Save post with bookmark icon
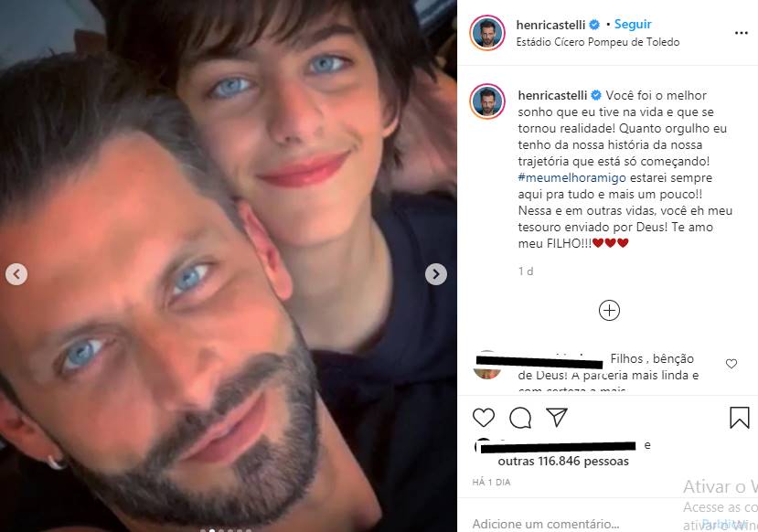Viewport: 758px width, 532px height. coord(739,418)
